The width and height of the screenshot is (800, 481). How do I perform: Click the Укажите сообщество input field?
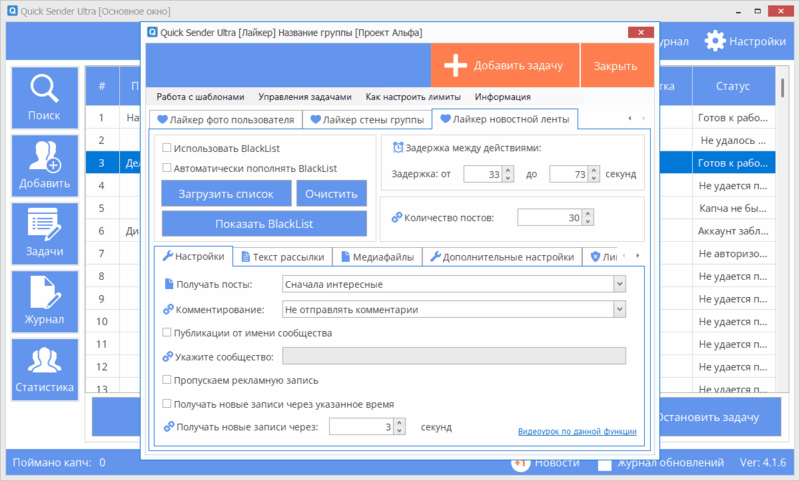(x=454, y=356)
